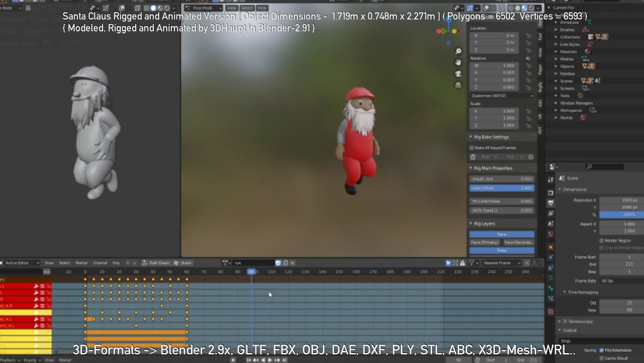The width and height of the screenshot is (644, 363).
Task: Open the Action Editor Marker menu
Action: [81, 263]
